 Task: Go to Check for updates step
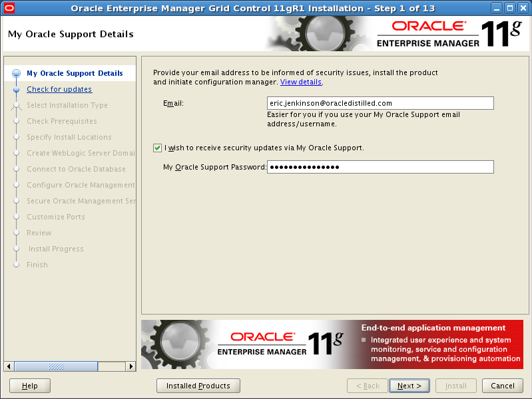pyautogui.click(x=59, y=89)
